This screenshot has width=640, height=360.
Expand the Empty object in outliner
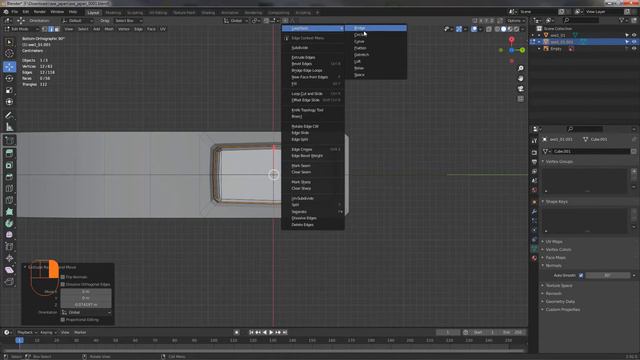539,49
